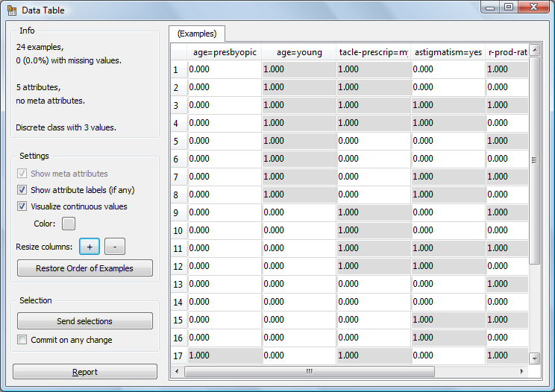Click r-prod-rat cell in row 9

pos(507,212)
